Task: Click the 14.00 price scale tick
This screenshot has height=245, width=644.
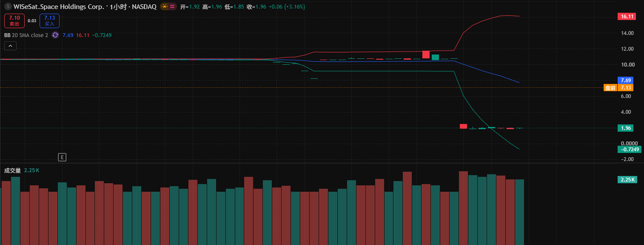Action: [x=628, y=33]
